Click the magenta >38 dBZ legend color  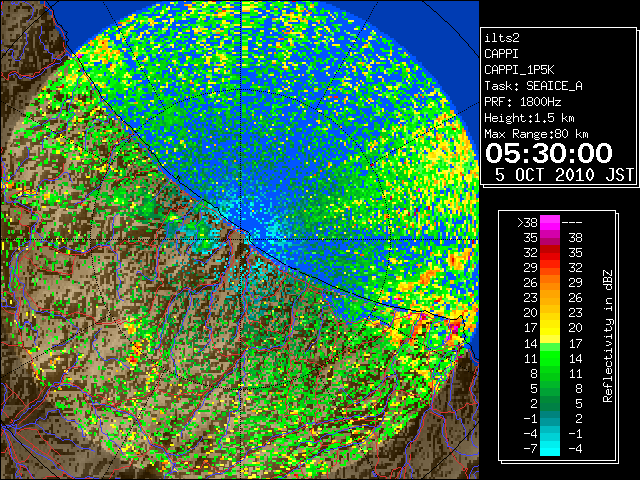pos(550,222)
